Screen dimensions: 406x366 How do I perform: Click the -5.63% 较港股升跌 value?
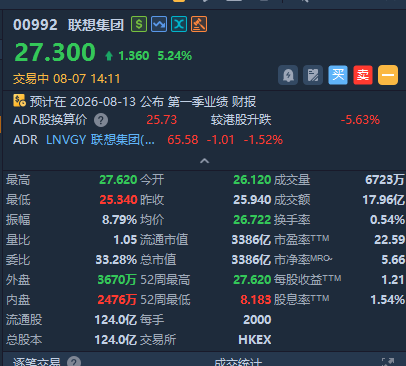(360, 120)
